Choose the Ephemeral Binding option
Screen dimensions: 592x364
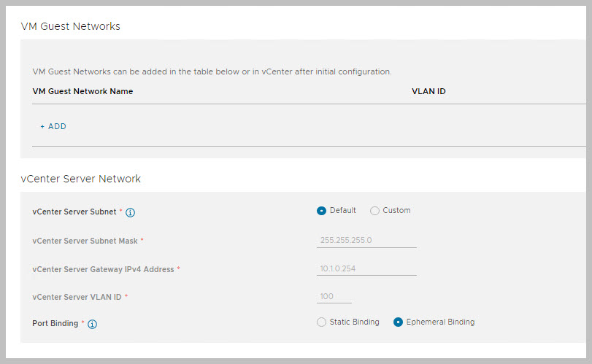399,322
